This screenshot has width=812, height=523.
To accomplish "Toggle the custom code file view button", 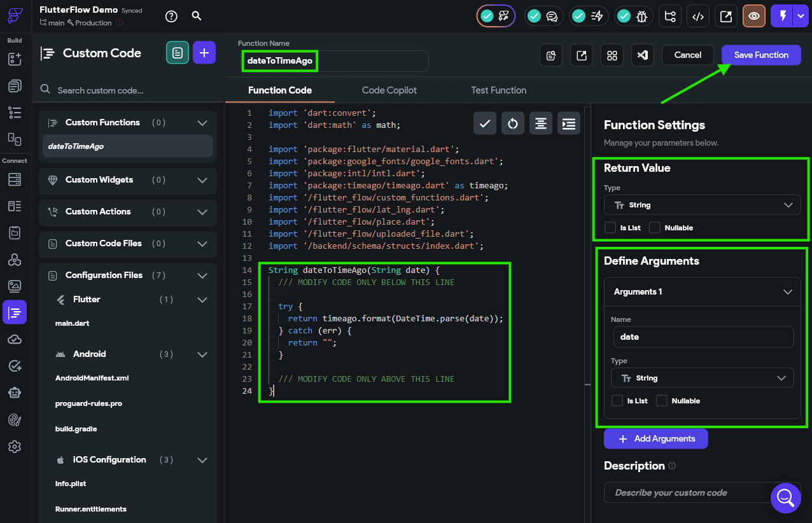I will (x=178, y=53).
